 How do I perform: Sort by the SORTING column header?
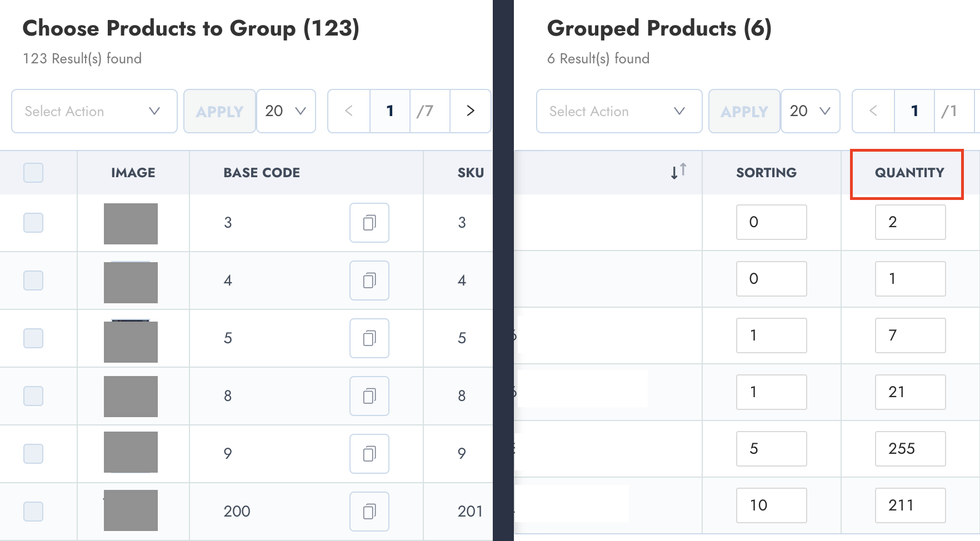tap(766, 173)
